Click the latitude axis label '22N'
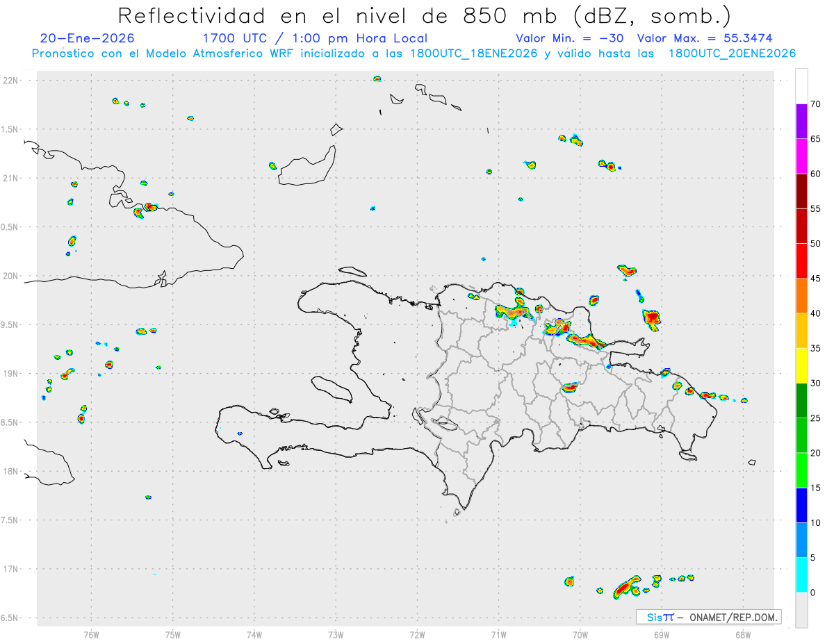This screenshot has width=834, height=644. coord(12,81)
